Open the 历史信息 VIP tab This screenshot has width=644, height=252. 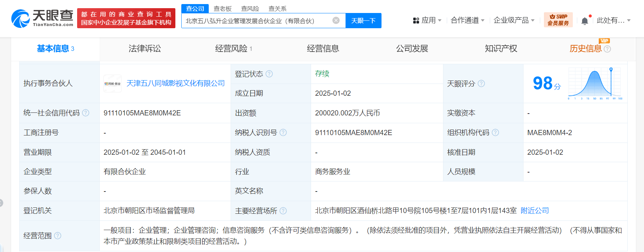coord(586,49)
